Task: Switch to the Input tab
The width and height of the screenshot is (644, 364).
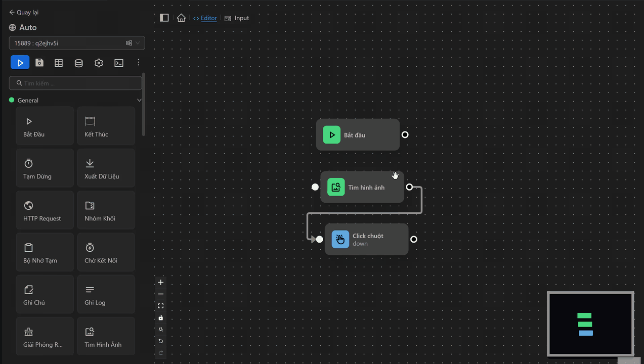Action: pos(237,18)
